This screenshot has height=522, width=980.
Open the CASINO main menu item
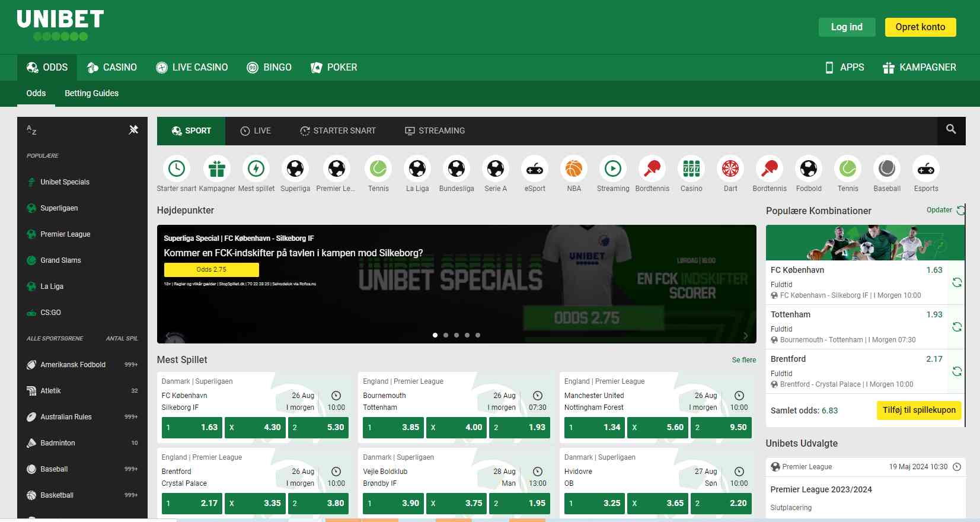[112, 68]
